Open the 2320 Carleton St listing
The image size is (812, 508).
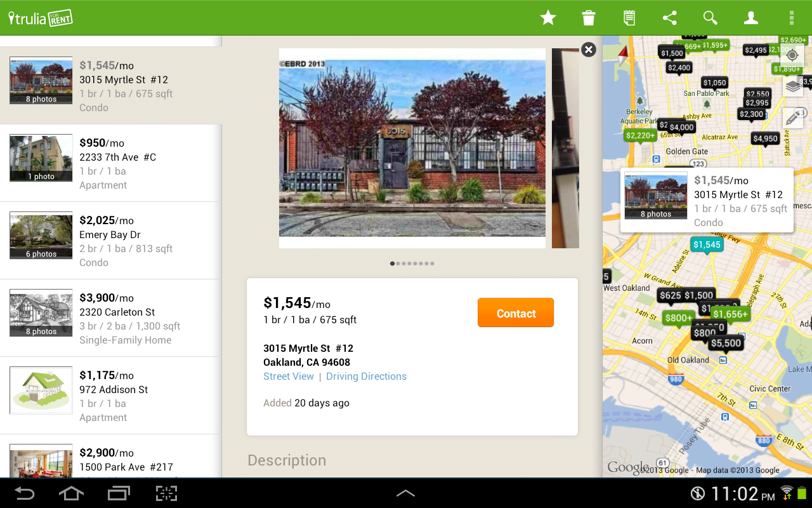111,318
